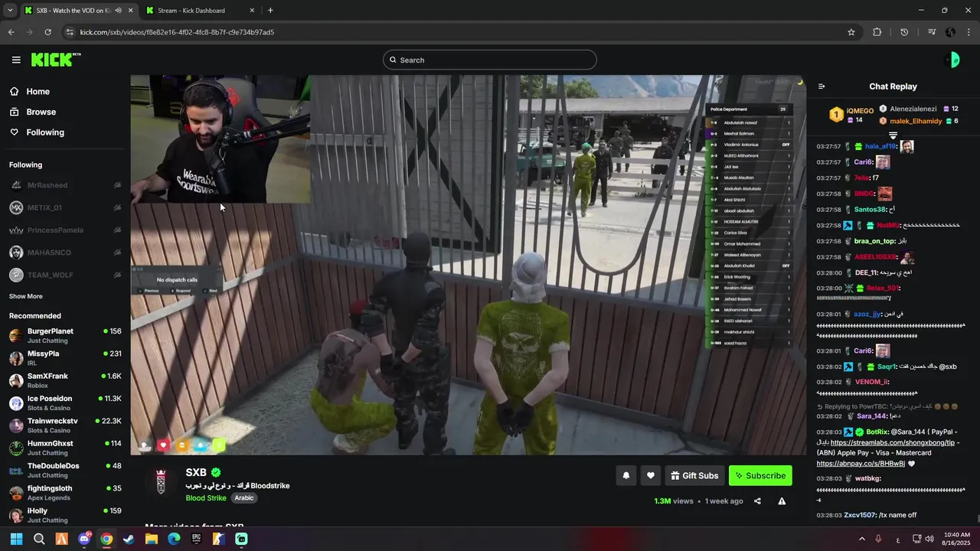Click the browser address bar URL
The image size is (980, 551).
click(x=177, y=32)
